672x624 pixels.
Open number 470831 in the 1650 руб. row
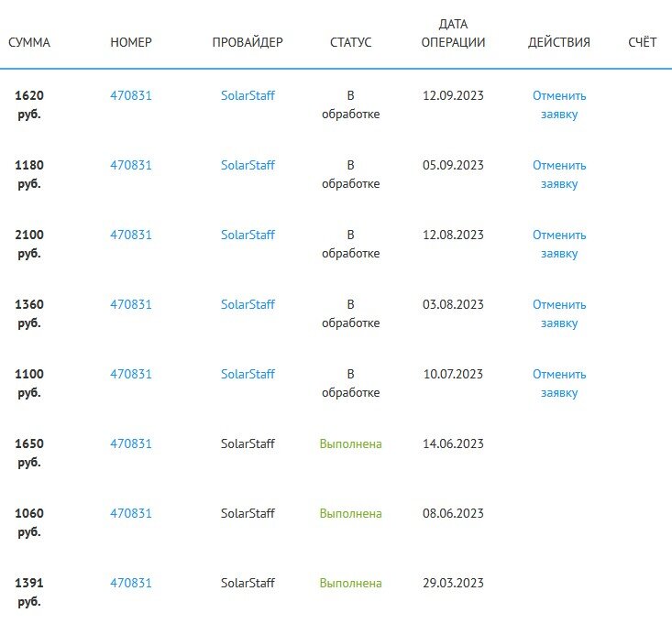click(x=131, y=443)
